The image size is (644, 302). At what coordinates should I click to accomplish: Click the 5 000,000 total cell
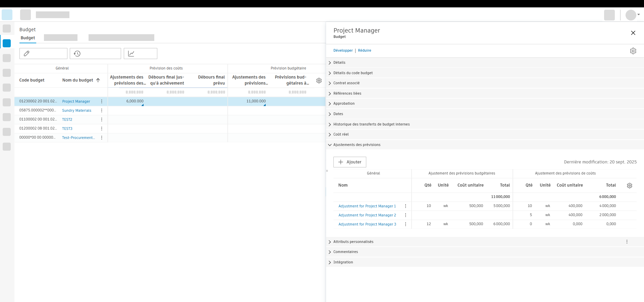point(501,206)
